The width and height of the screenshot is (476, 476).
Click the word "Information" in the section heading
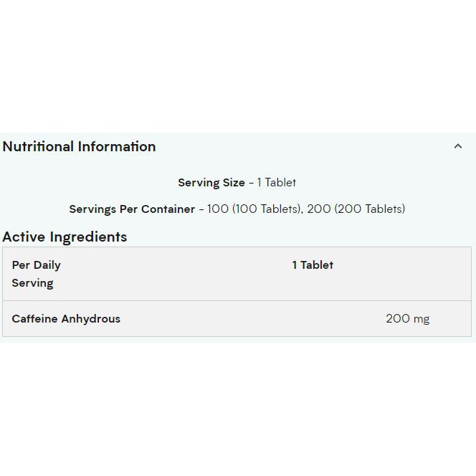click(x=117, y=146)
